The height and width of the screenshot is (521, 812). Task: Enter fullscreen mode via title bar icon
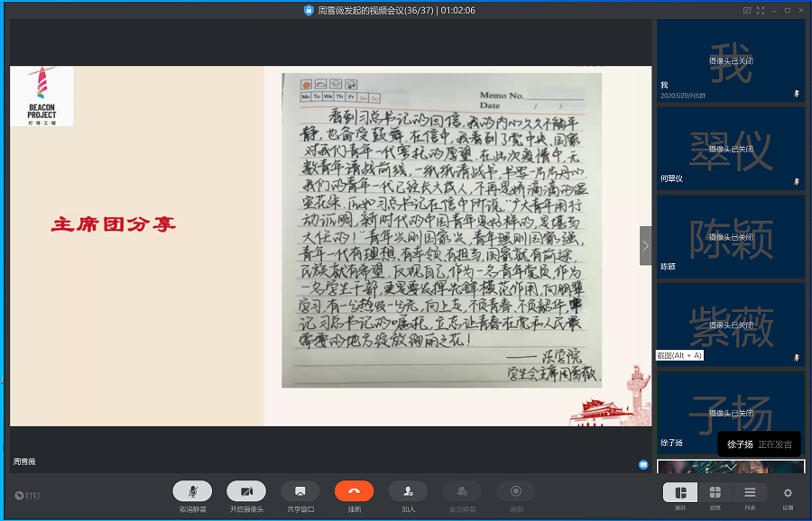[761, 10]
